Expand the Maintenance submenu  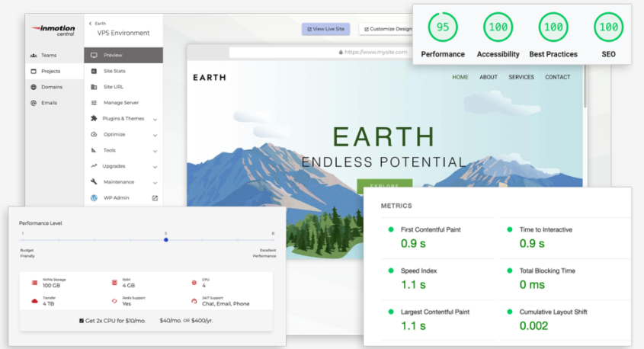click(155, 182)
